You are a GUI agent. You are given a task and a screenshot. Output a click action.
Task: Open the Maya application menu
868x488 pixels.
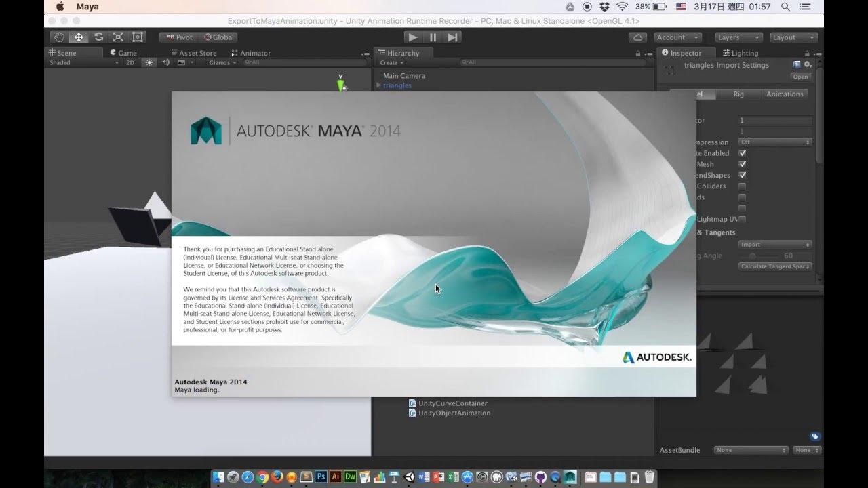[87, 7]
